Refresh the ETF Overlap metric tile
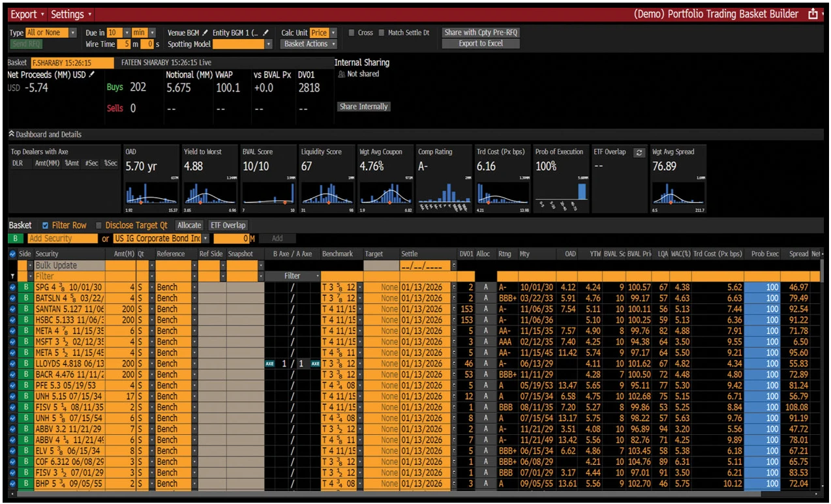The width and height of the screenshot is (831, 504). (x=639, y=152)
